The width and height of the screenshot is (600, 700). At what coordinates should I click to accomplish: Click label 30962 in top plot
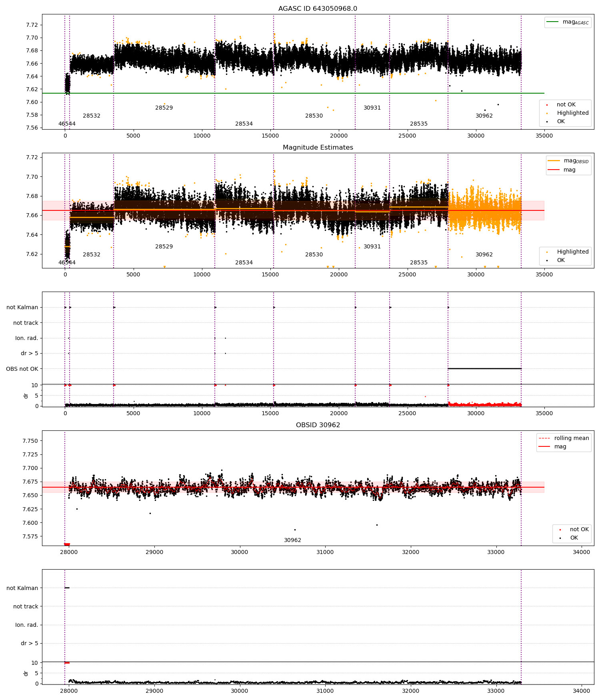tap(484, 116)
